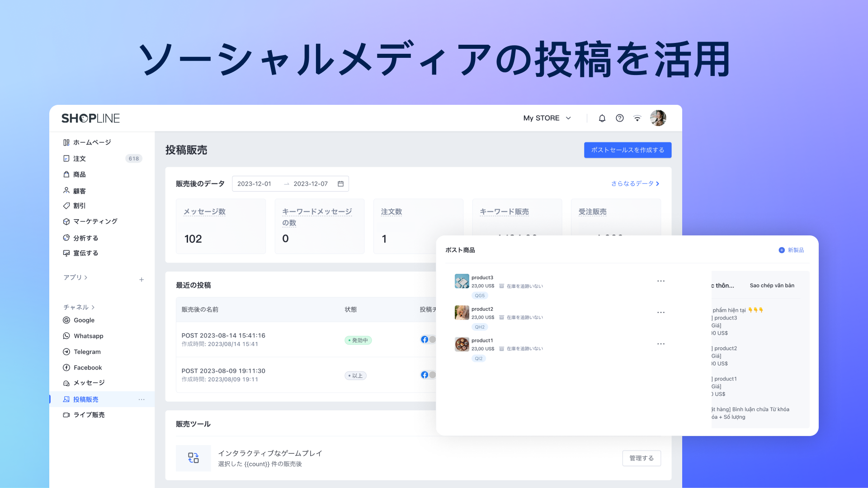
Task: Open the user profile avatar
Action: point(658,118)
